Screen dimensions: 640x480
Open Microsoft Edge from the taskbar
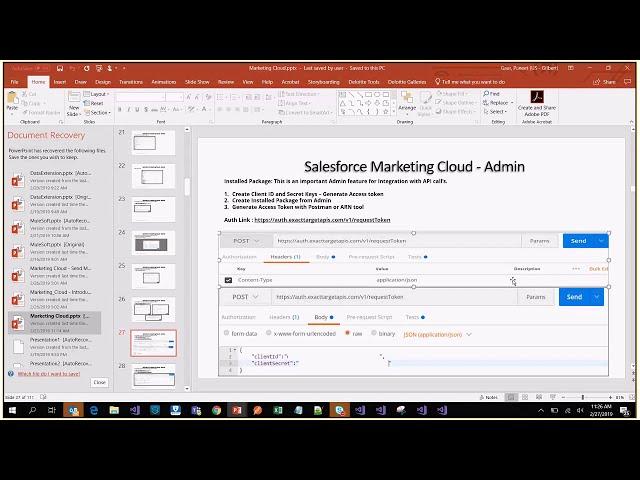pyautogui.click(x=93, y=410)
